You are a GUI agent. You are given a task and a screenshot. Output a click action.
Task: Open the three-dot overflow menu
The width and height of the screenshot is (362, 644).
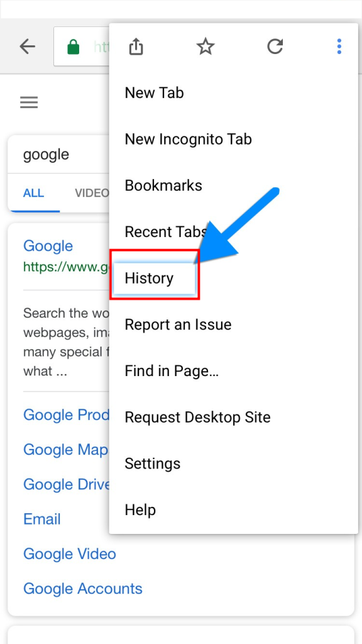339,46
